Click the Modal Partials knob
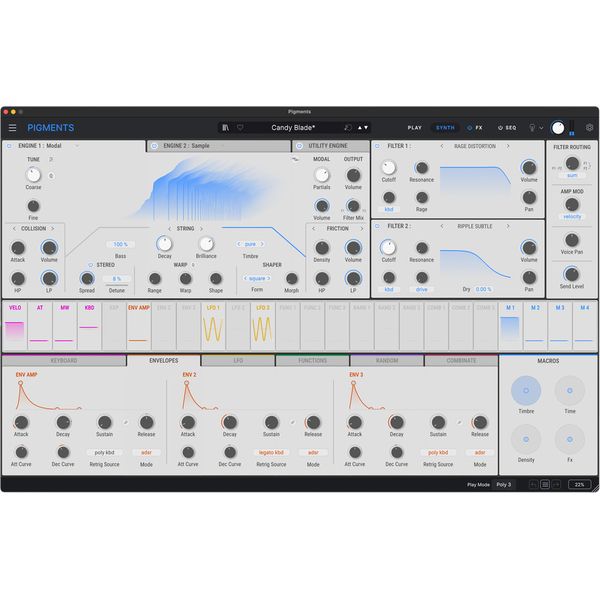The width and height of the screenshot is (600, 600). [x=321, y=175]
